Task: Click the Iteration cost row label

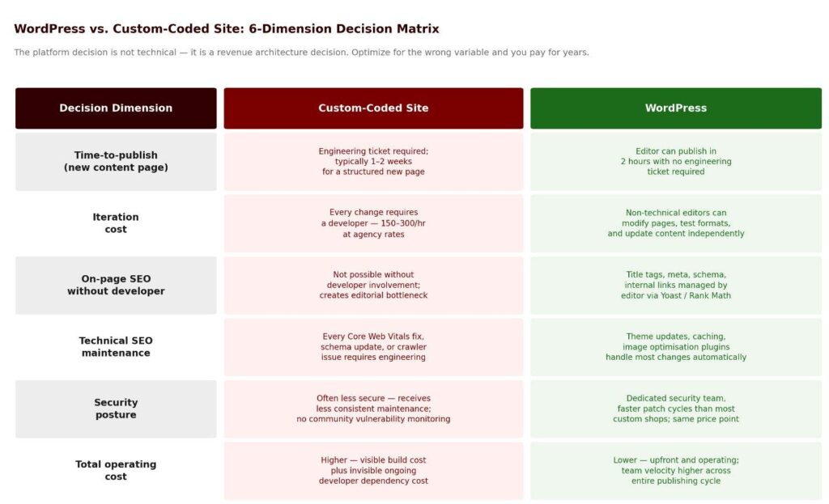Action: pyautogui.click(x=116, y=223)
